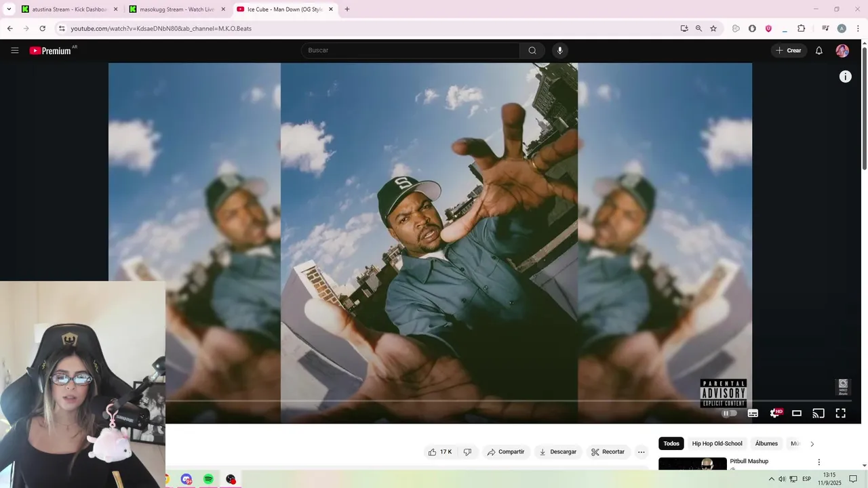Open Spotify from the taskbar
The image size is (868, 488).
point(208,479)
